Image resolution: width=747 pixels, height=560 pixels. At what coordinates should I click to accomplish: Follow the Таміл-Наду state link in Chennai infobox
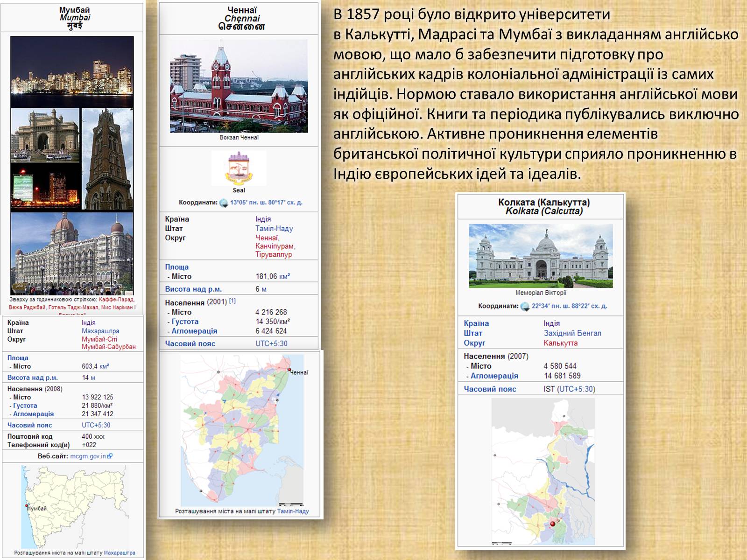point(274,228)
